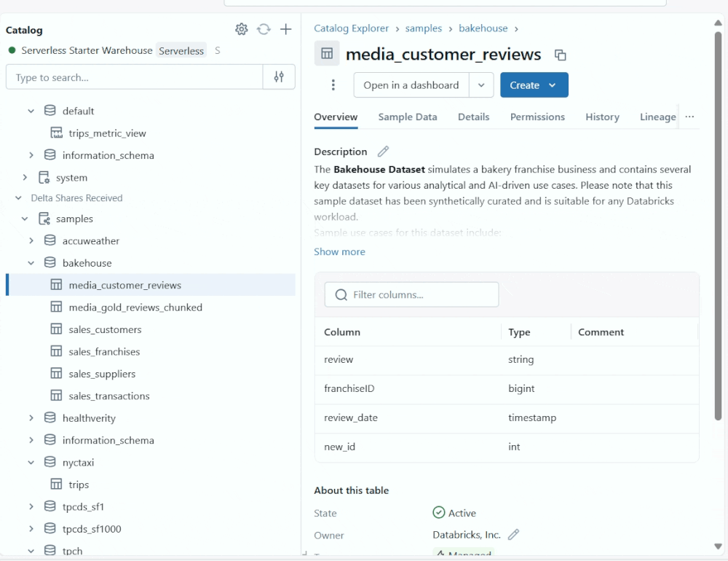The height and width of the screenshot is (561, 728).
Task: Expand the system catalog
Action: pos(25,178)
